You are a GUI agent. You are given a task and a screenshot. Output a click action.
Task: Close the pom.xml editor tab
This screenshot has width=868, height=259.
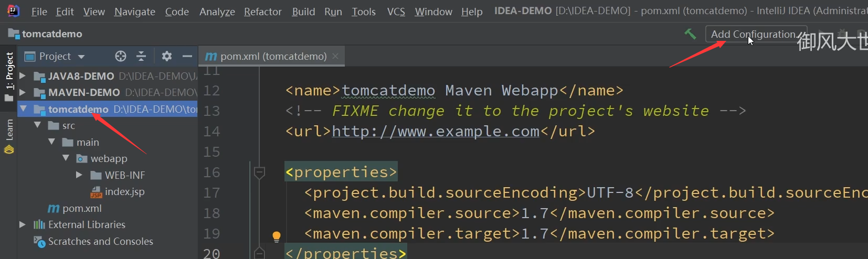tap(335, 56)
